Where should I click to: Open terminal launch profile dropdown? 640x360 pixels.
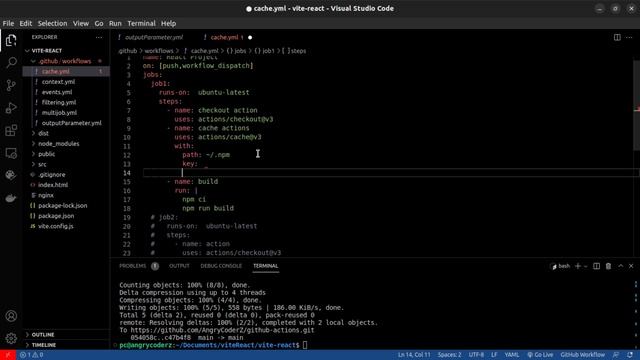(586, 266)
